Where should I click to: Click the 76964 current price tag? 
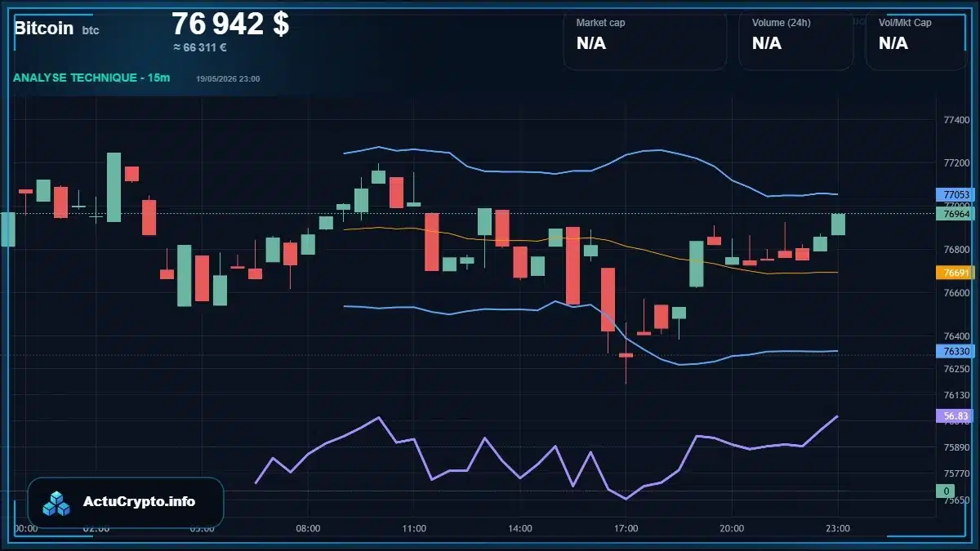(955, 214)
